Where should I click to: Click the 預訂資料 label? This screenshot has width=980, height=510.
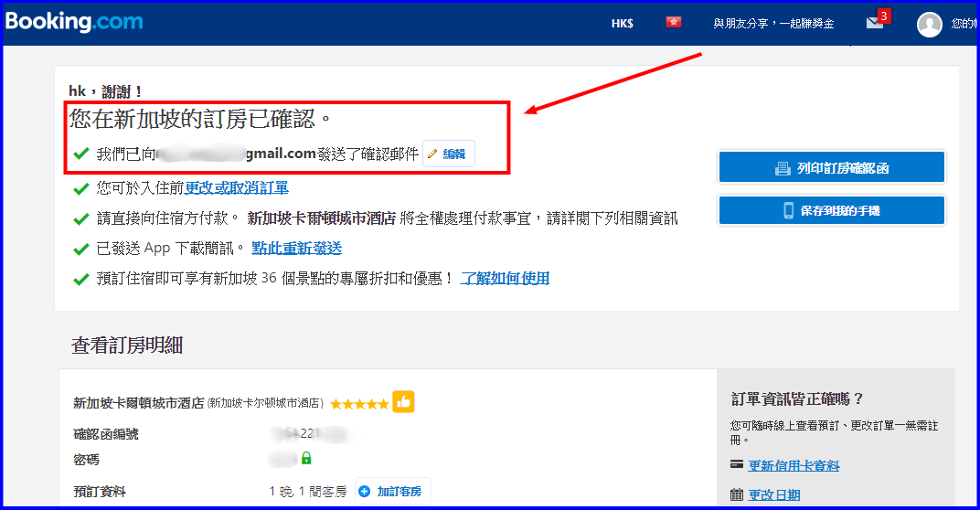point(100,491)
